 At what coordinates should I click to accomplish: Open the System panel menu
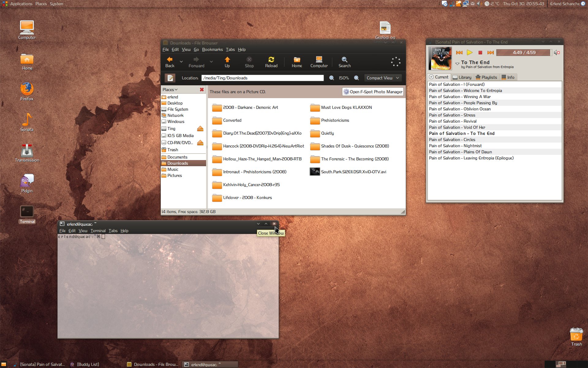click(56, 4)
